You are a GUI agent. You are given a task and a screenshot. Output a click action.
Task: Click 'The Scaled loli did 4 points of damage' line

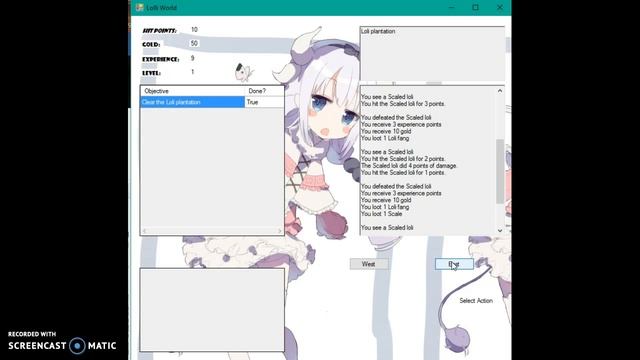409,166
